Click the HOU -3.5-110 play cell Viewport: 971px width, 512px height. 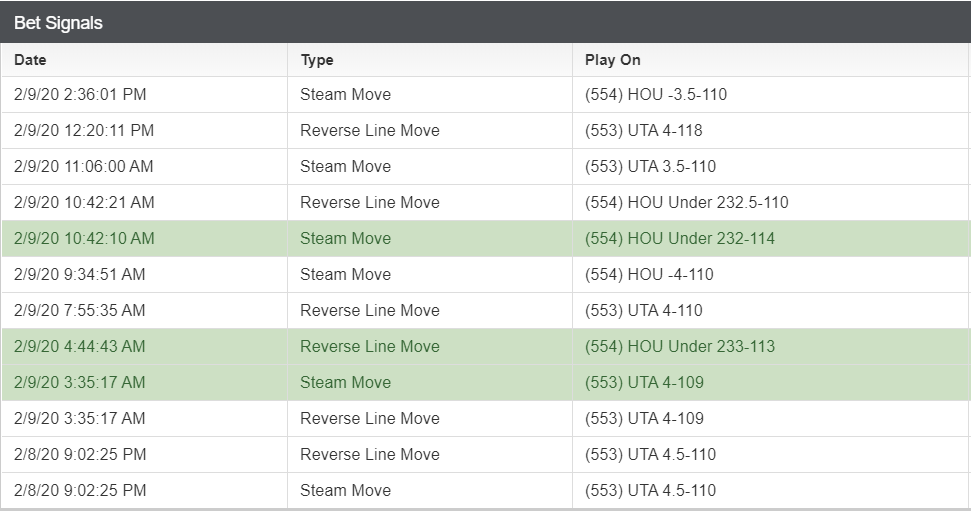click(x=656, y=95)
